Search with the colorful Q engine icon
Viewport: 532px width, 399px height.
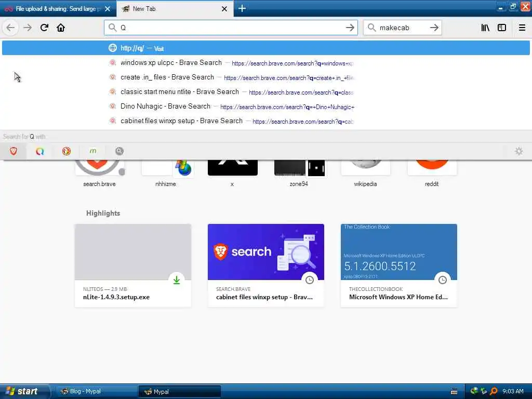pos(39,151)
